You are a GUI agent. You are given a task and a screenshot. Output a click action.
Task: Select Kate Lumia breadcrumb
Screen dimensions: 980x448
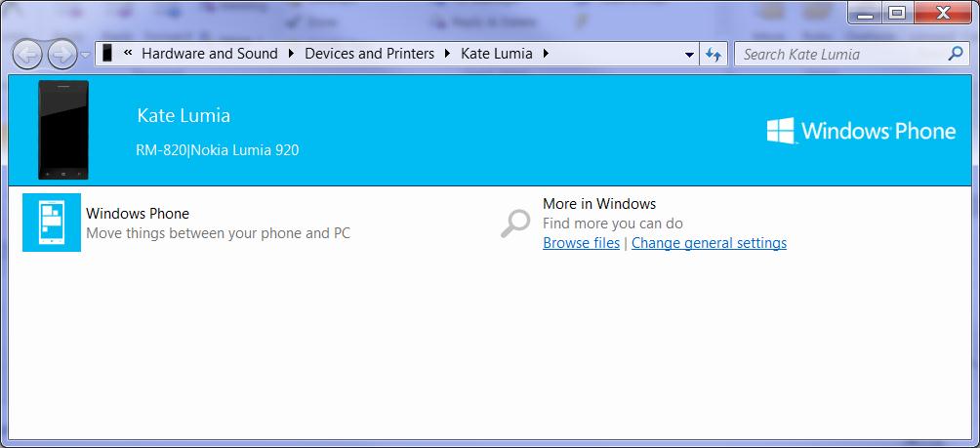(x=497, y=54)
